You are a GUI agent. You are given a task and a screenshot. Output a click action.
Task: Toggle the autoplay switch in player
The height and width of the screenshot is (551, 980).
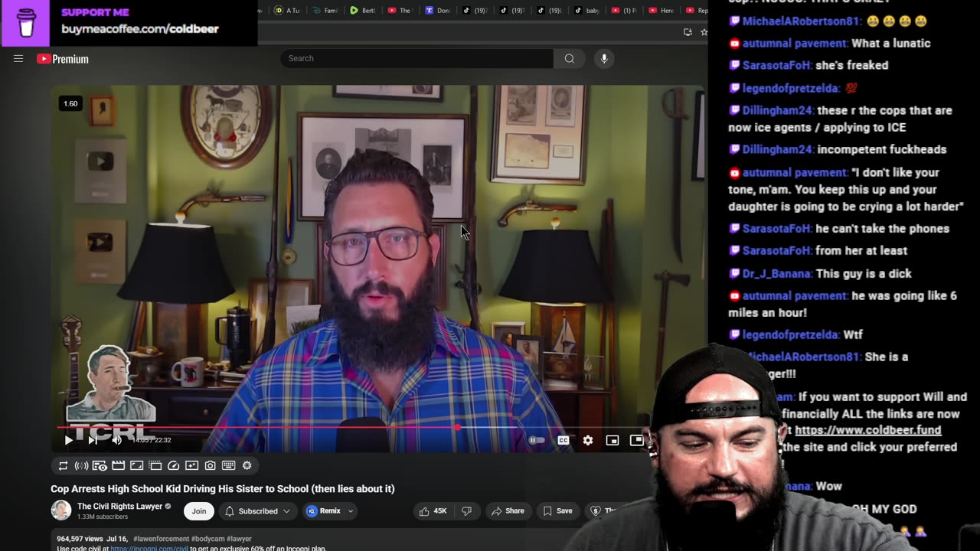pos(537,440)
